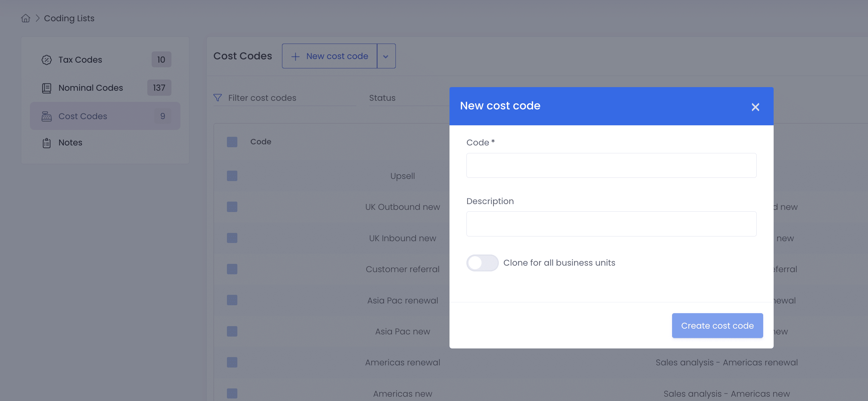The height and width of the screenshot is (401, 868).
Task: Open Nominal Codes list
Action: [105, 88]
